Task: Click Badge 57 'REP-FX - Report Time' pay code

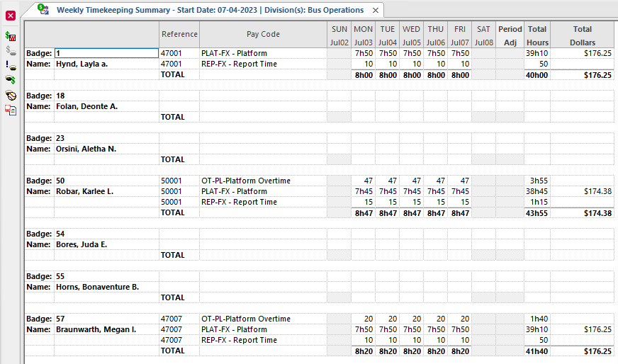Action: (x=240, y=341)
